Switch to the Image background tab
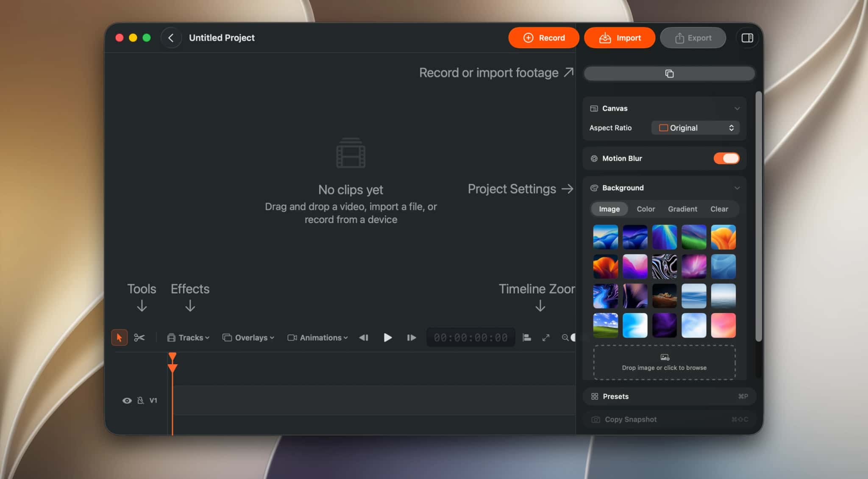This screenshot has height=479, width=868. 609,209
